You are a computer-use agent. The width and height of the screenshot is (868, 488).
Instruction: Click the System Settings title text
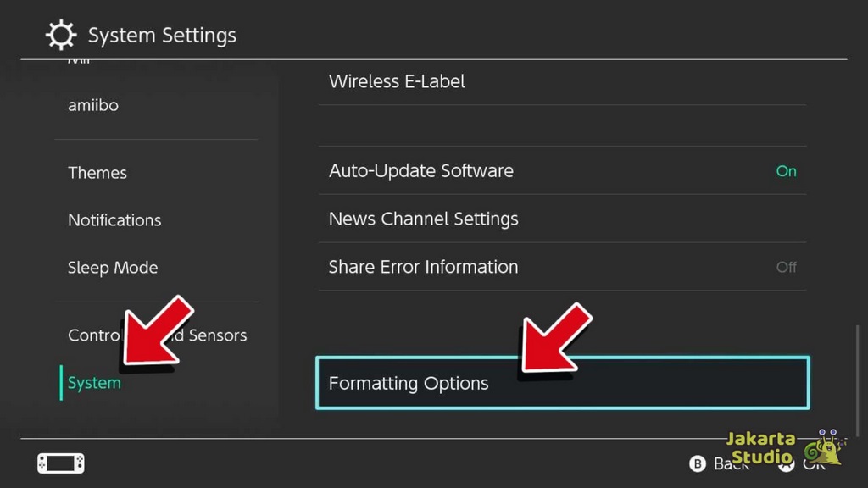162,36
